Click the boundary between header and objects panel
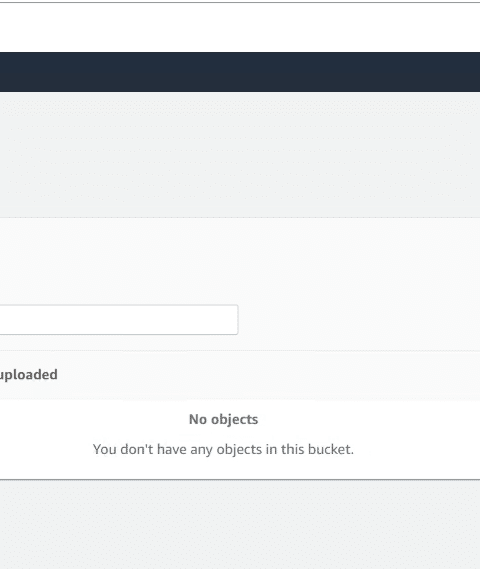The image size is (480, 569). click(240, 218)
